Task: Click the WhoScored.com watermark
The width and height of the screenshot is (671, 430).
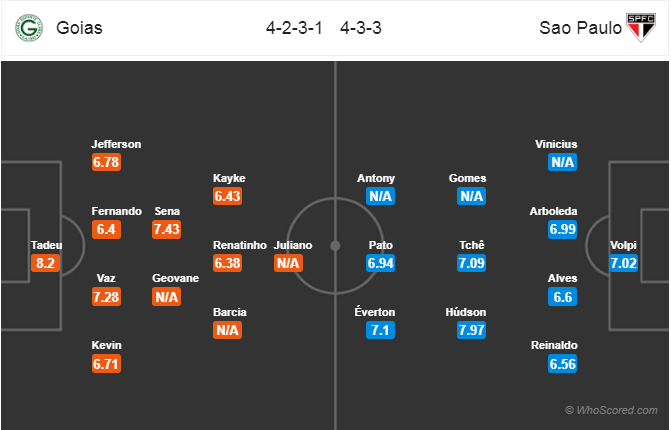Action: 612,410
